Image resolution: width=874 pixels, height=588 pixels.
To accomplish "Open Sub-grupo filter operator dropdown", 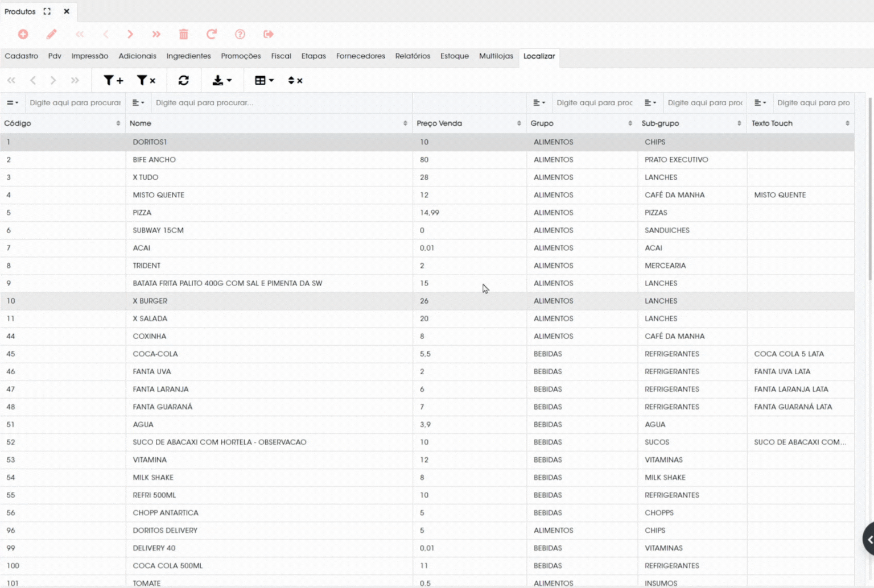I will (x=650, y=103).
